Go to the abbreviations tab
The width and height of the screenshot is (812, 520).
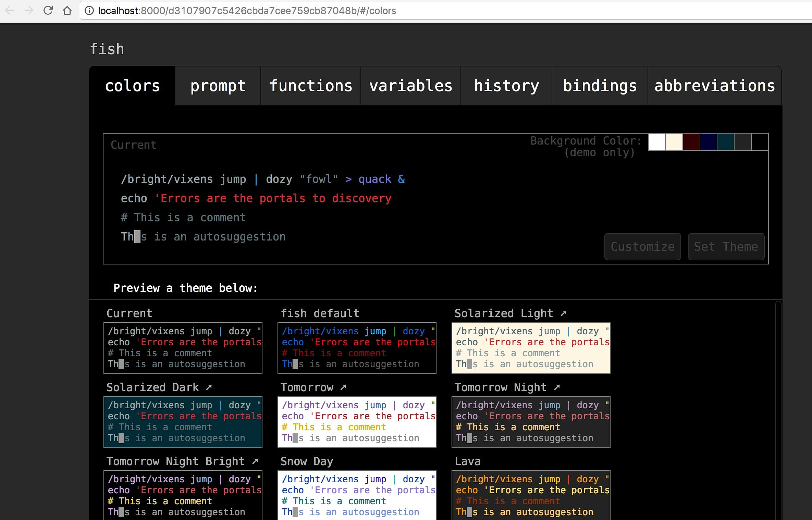coord(714,86)
